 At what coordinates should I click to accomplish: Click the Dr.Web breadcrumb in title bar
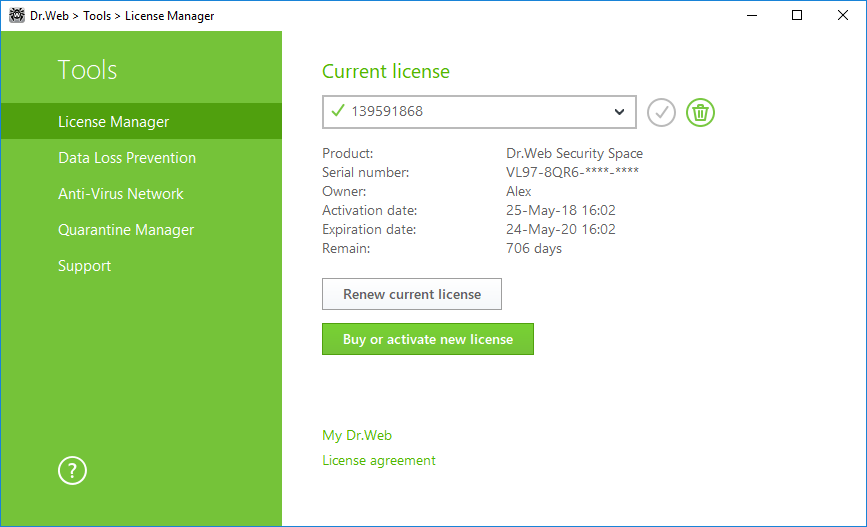click(x=49, y=16)
